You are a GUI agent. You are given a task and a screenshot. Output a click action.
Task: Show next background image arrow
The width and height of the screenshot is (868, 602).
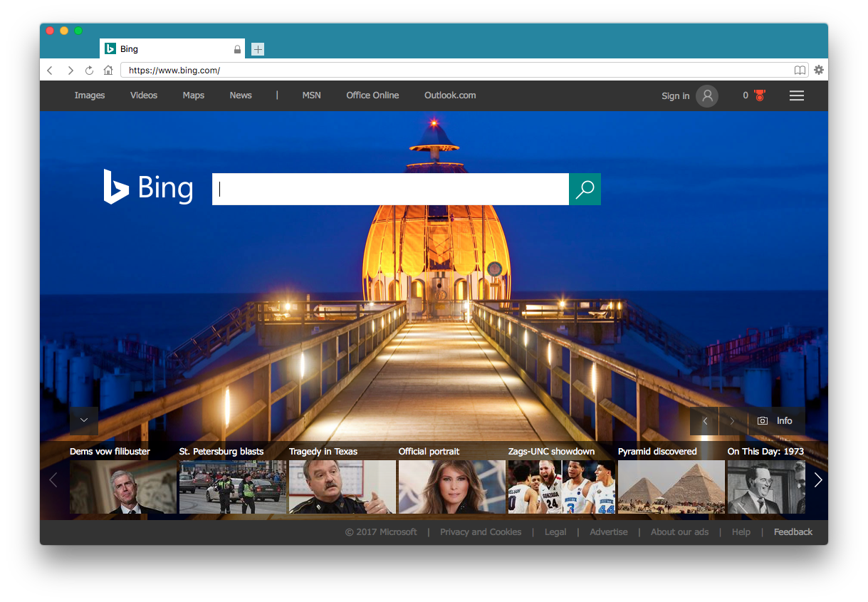(732, 421)
